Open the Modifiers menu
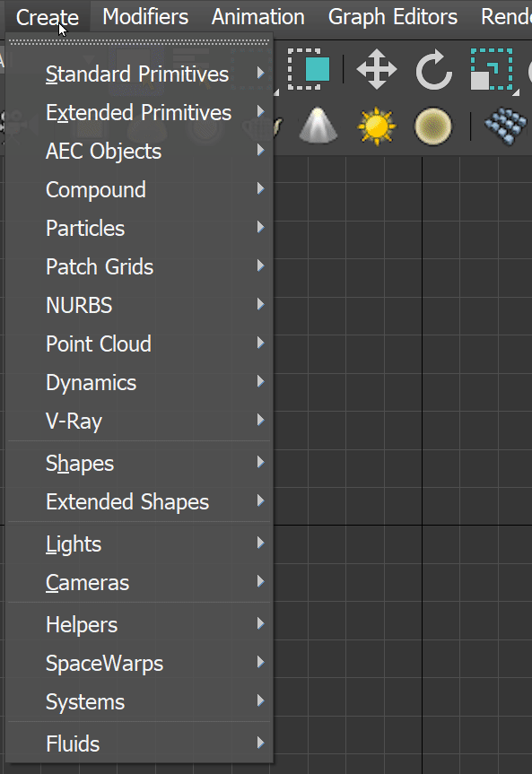This screenshot has width=532, height=774. [144, 16]
